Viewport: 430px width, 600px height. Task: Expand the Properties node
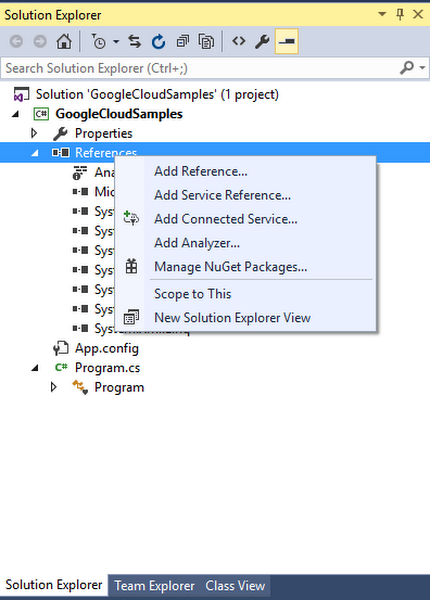[x=34, y=133]
